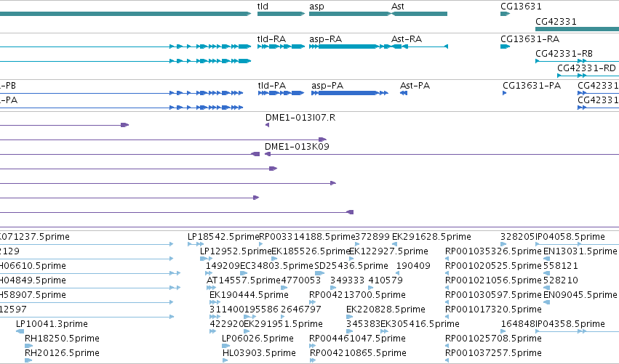Click the 558121 EST label
619x364 pixels.
561,265
